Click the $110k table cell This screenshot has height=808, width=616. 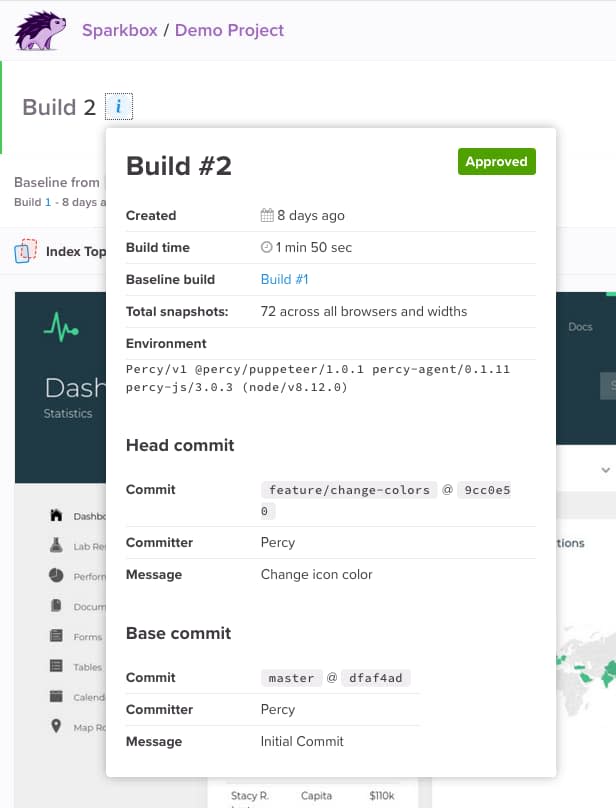coord(382,796)
